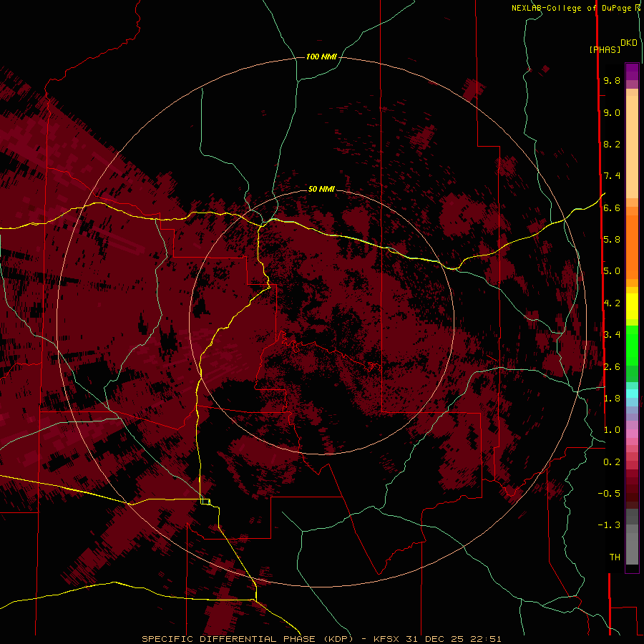Select the 4.2 legend value
The height and width of the screenshot is (644, 644).
pos(612,303)
